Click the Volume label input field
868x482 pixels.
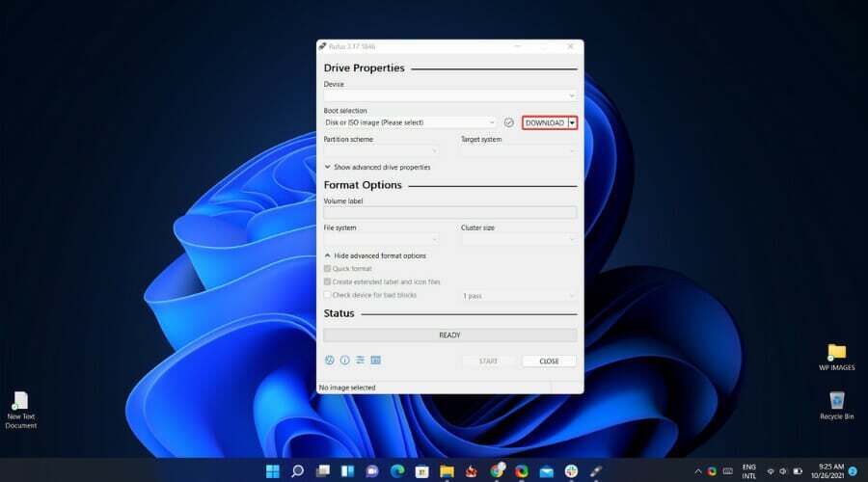[x=450, y=212]
